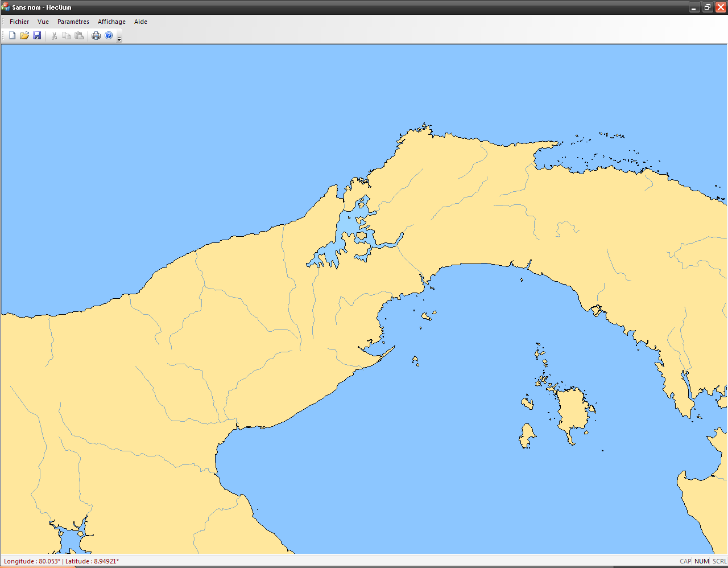Click the Paste clipboard icon
Image resolution: width=728 pixels, height=568 pixels.
tap(79, 36)
